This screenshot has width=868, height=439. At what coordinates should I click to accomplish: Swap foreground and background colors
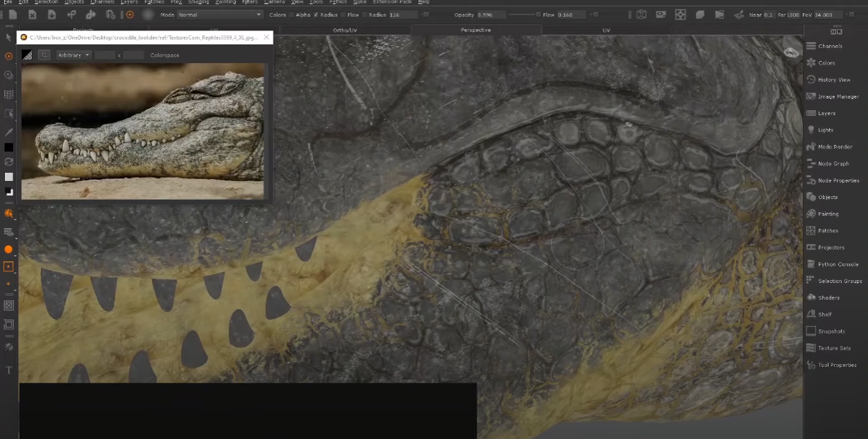[x=8, y=162]
